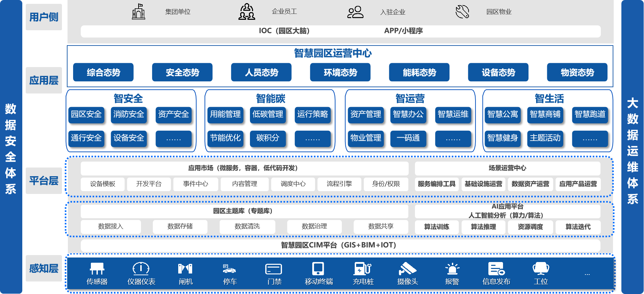Click the 数据治理 box
The image size is (644, 294).
click(x=314, y=227)
